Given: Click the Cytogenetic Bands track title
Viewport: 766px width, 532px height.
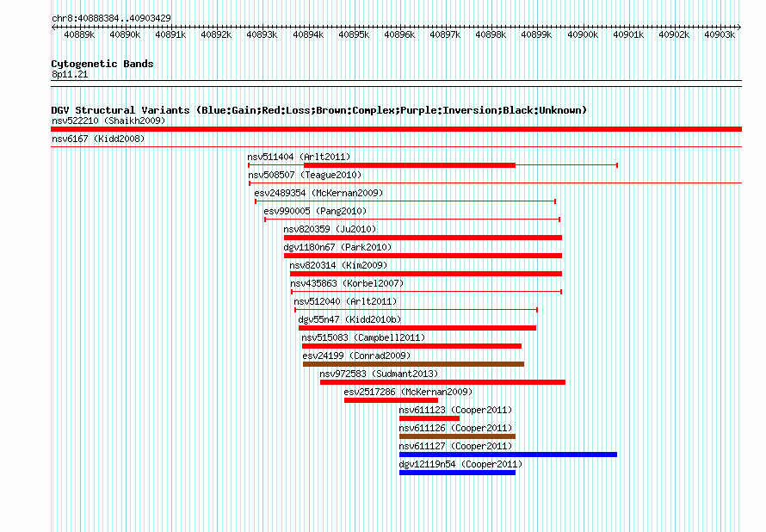Looking at the screenshot, I should click(x=102, y=64).
